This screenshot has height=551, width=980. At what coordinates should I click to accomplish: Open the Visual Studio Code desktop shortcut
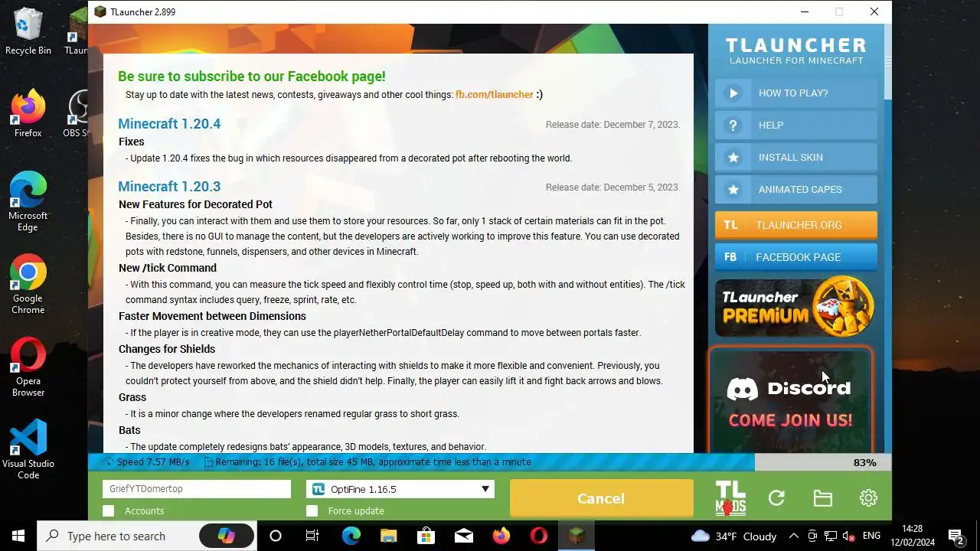(x=28, y=450)
